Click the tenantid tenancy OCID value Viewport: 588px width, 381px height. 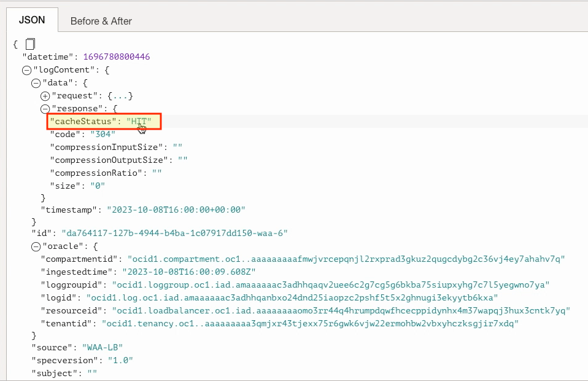click(310, 324)
